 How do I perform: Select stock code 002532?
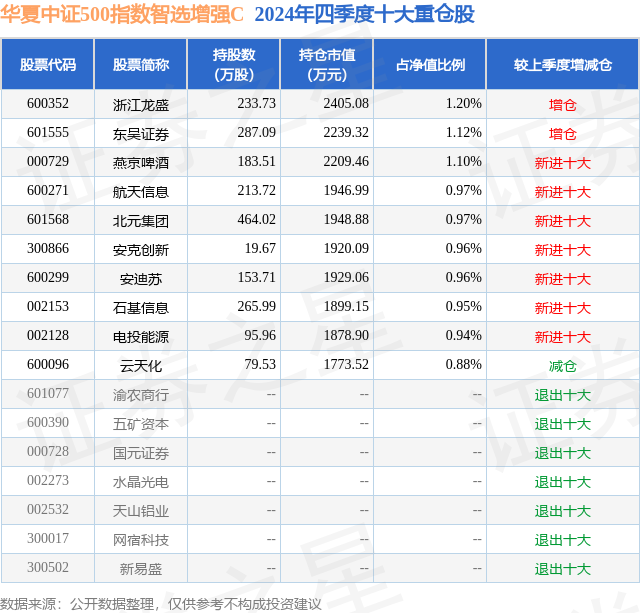(x=48, y=509)
